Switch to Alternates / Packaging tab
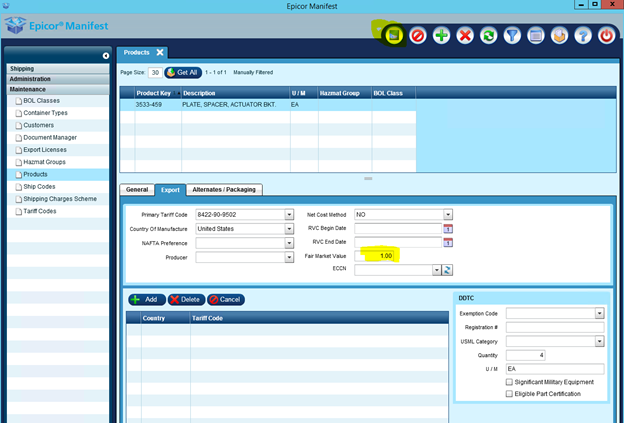Screen dimensions: 624x423 point(224,189)
